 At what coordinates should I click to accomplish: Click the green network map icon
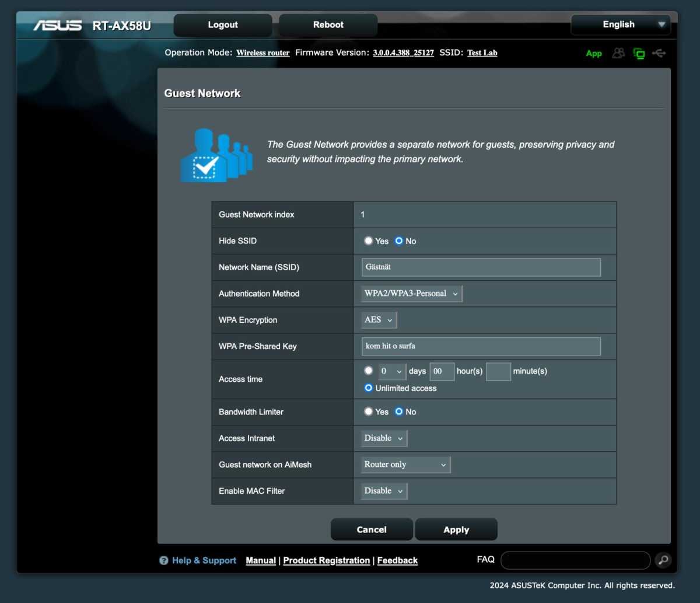click(x=639, y=54)
